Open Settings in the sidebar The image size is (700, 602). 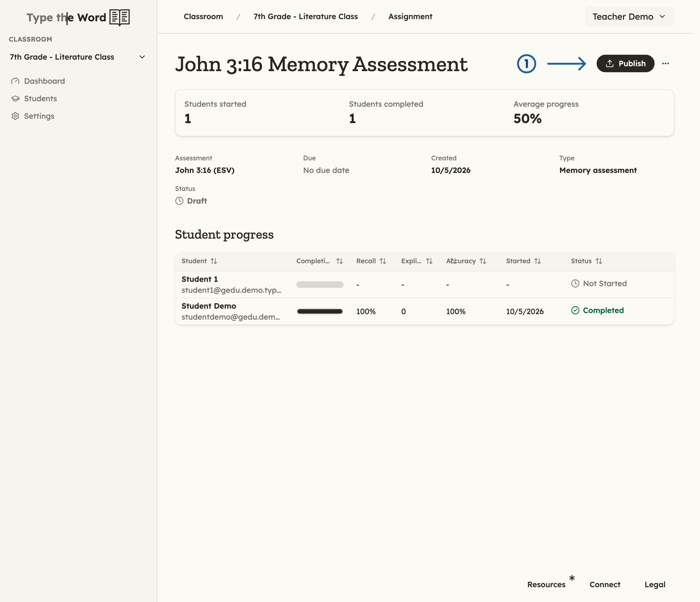pyautogui.click(x=33, y=116)
